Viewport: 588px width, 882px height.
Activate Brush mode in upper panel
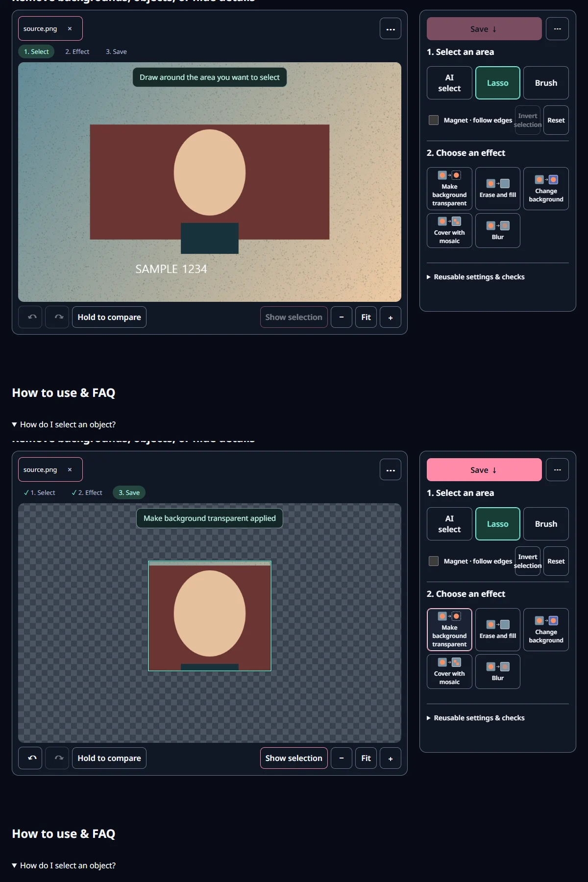546,83
